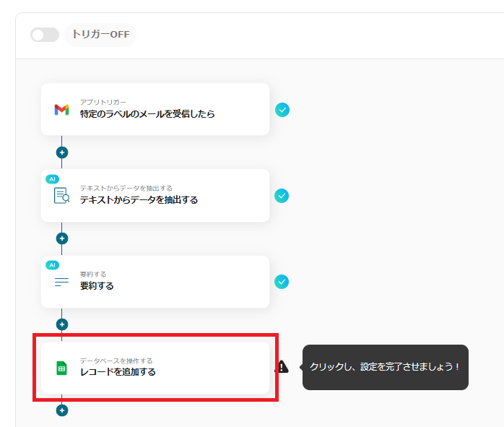Add a step below the extract data card
Viewport: 504px width, 427px height.
[62, 238]
